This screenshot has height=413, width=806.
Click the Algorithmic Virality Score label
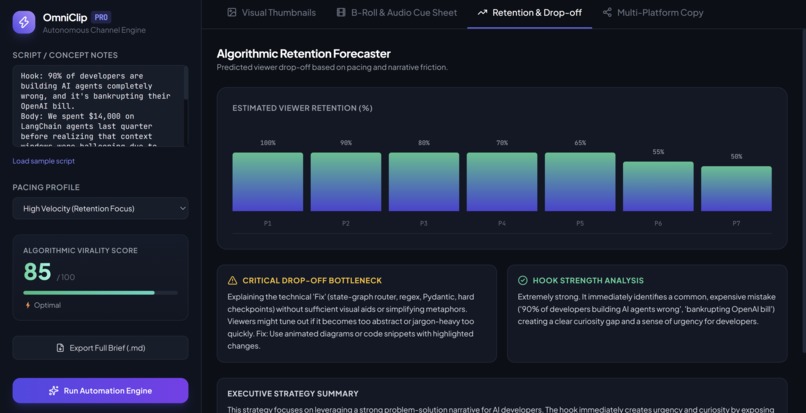(80, 250)
